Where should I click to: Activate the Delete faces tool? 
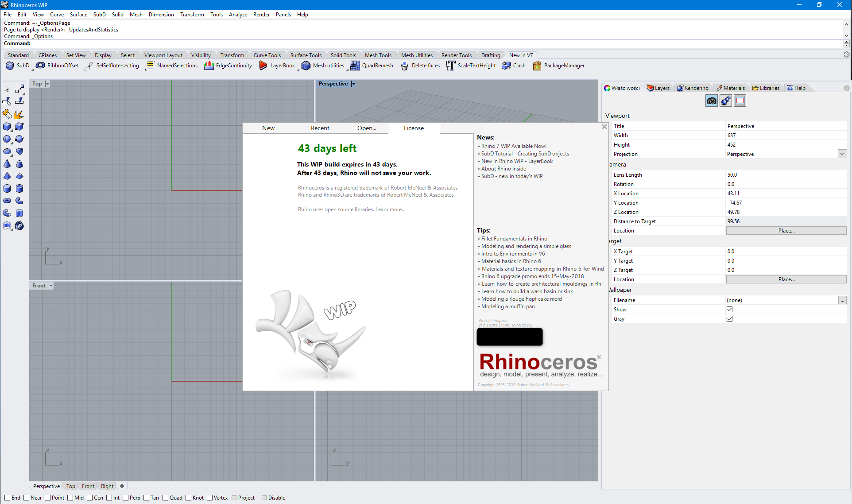point(404,66)
